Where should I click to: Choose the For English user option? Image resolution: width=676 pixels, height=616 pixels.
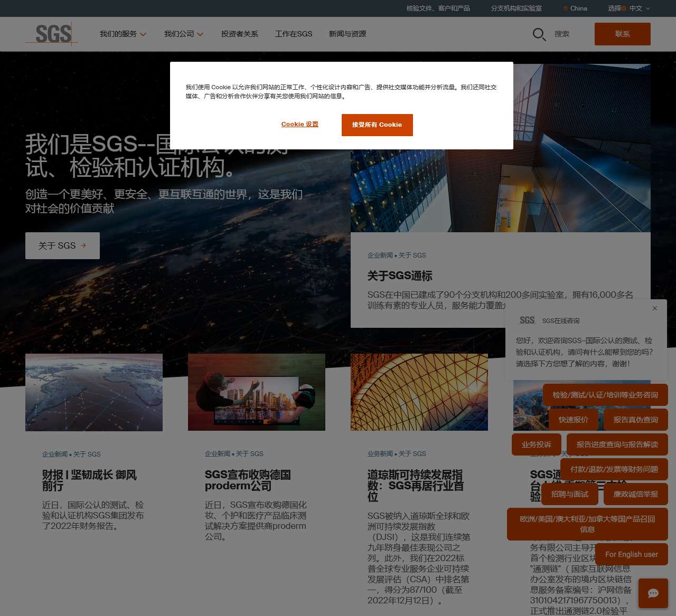point(631,554)
